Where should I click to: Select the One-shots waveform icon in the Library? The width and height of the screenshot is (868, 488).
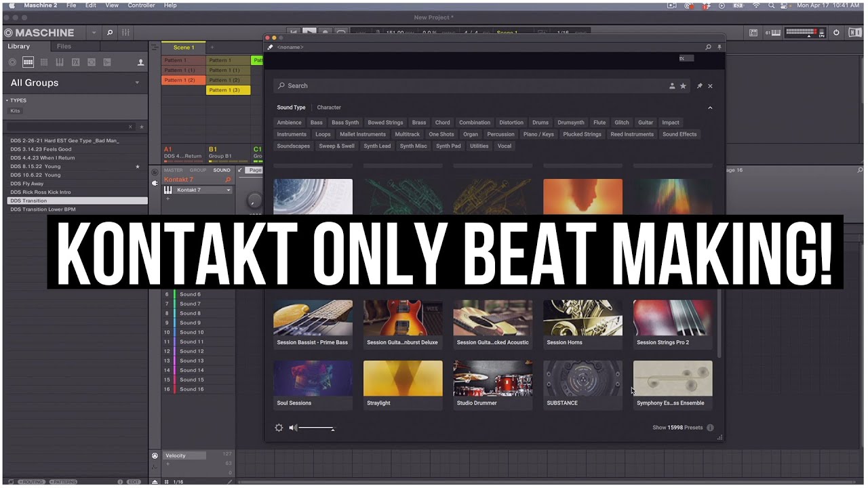tap(107, 62)
